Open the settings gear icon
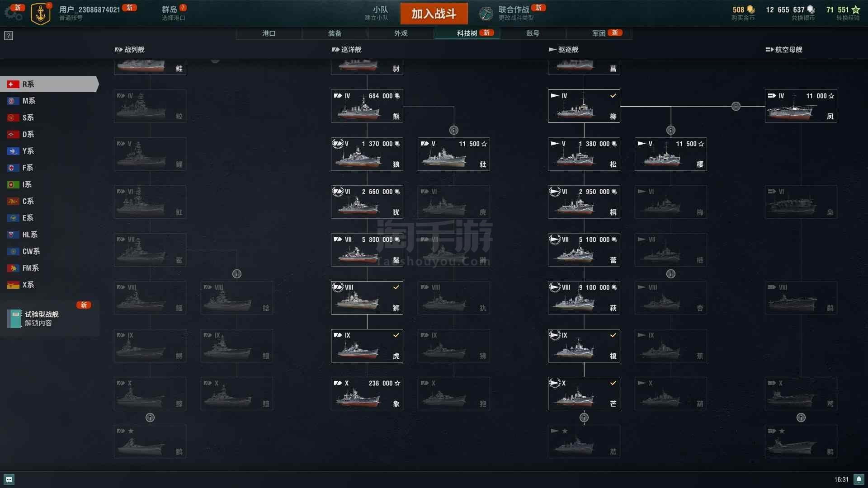This screenshot has width=868, height=488. (13, 13)
